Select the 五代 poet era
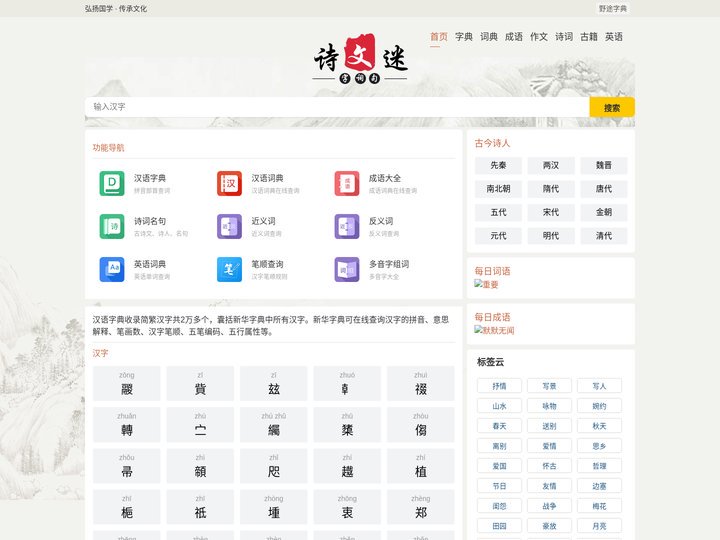This screenshot has height=540, width=720. [498, 212]
